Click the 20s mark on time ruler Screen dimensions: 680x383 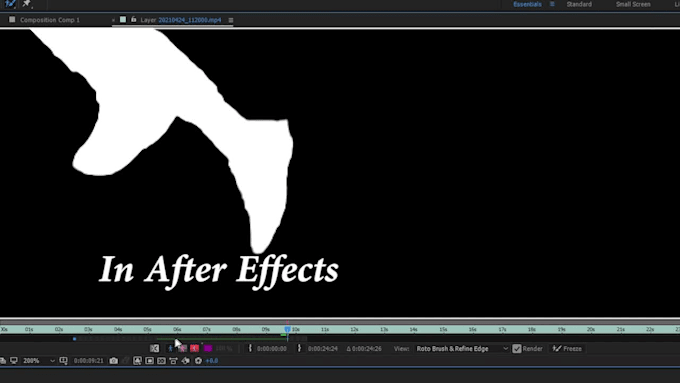coord(591,330)
